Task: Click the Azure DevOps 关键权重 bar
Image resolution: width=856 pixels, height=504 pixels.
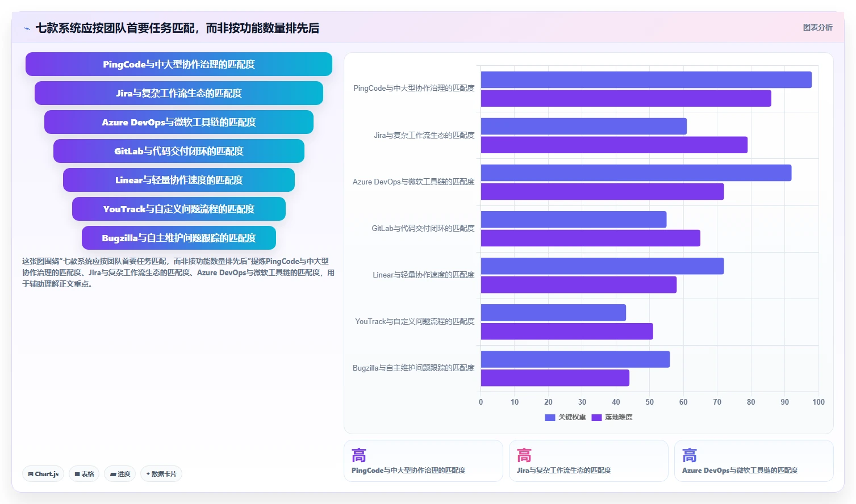Action: coord(636,173)
